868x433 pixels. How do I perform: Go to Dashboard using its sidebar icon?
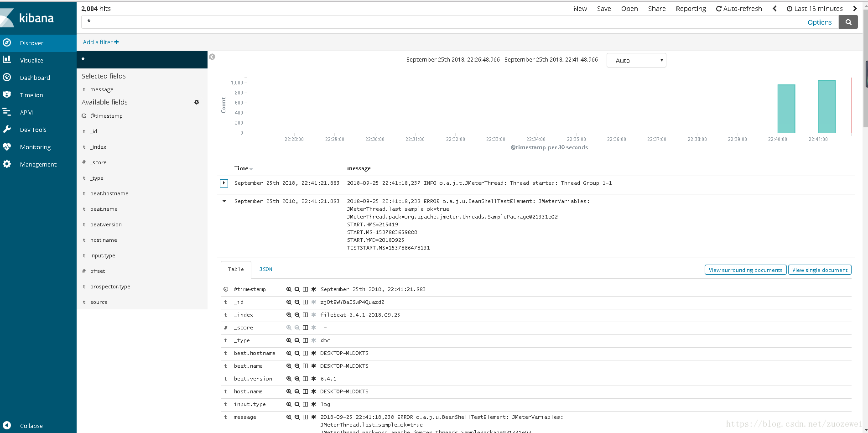coord(7,78)
